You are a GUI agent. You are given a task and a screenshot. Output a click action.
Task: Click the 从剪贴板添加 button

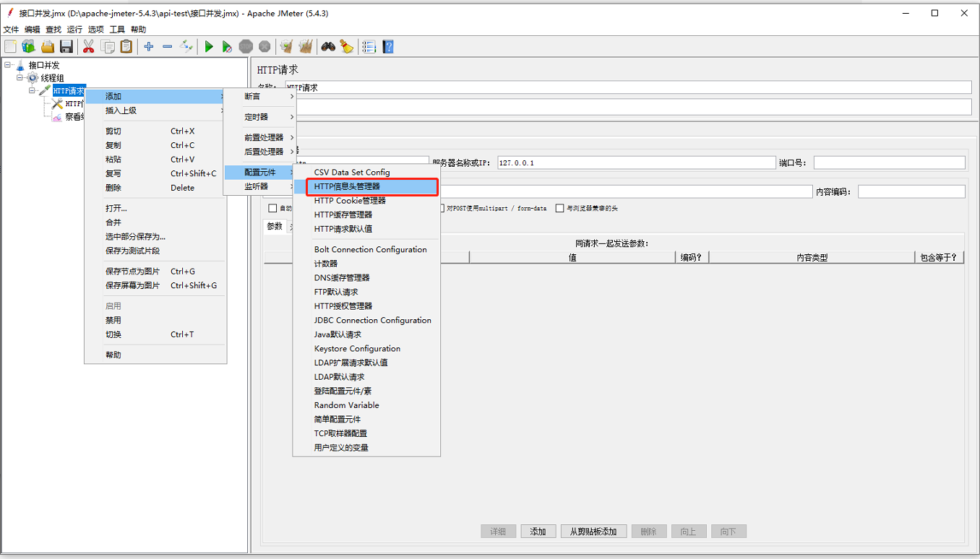593,532
